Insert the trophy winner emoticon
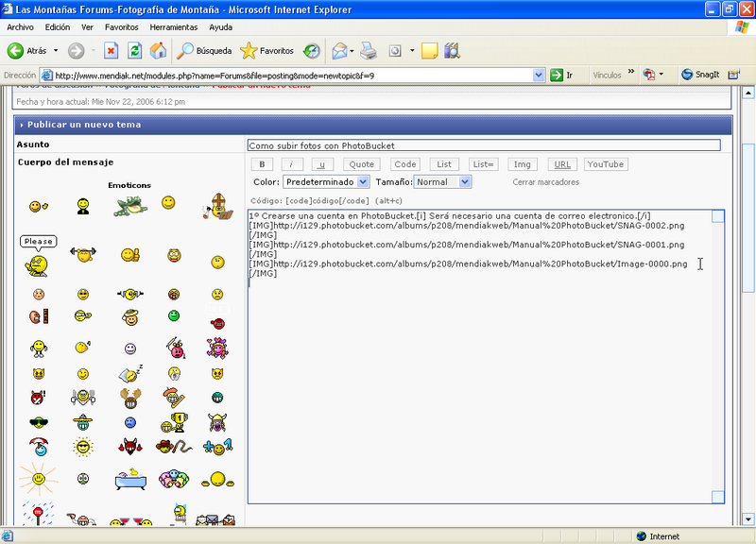The image size is (756, 544). point(174,422)
